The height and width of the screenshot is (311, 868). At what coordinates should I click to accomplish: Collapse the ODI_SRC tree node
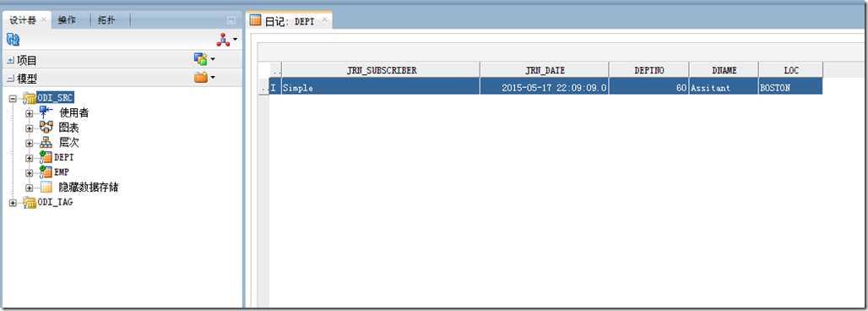click(13, 99)
